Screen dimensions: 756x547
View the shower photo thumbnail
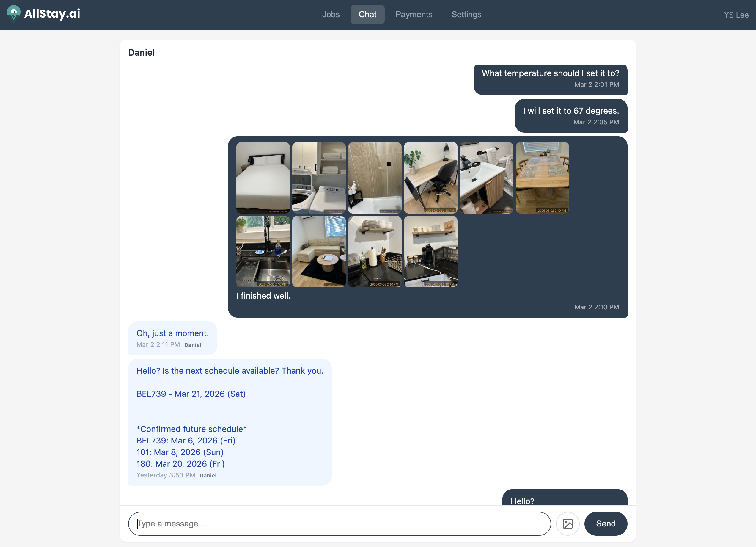tap(375, 178)
